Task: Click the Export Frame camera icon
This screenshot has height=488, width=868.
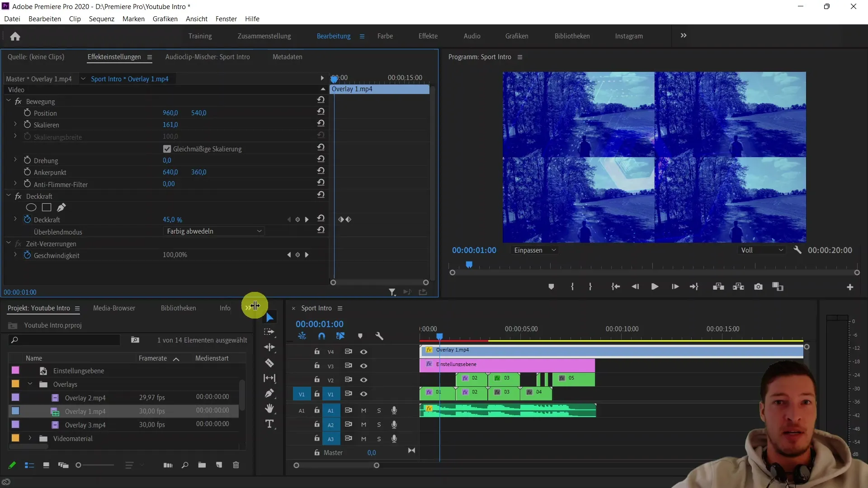Action: click(x=758, y=286)
